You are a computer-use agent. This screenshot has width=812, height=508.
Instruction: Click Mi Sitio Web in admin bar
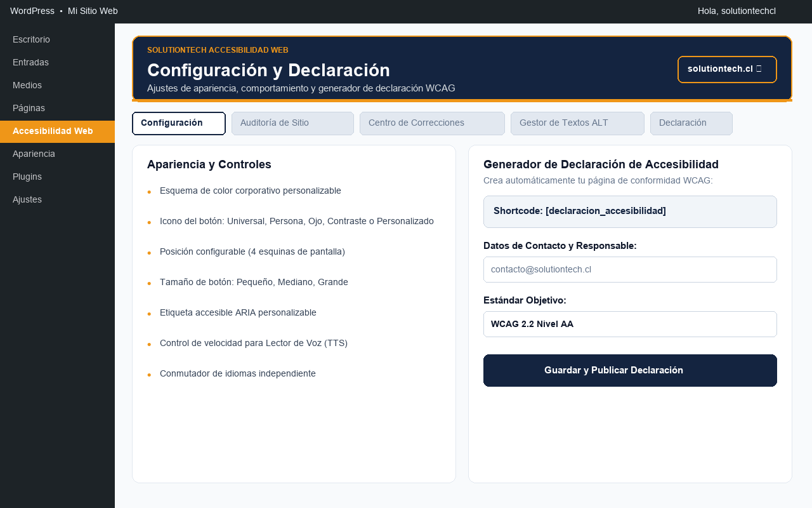pos(93,11)
